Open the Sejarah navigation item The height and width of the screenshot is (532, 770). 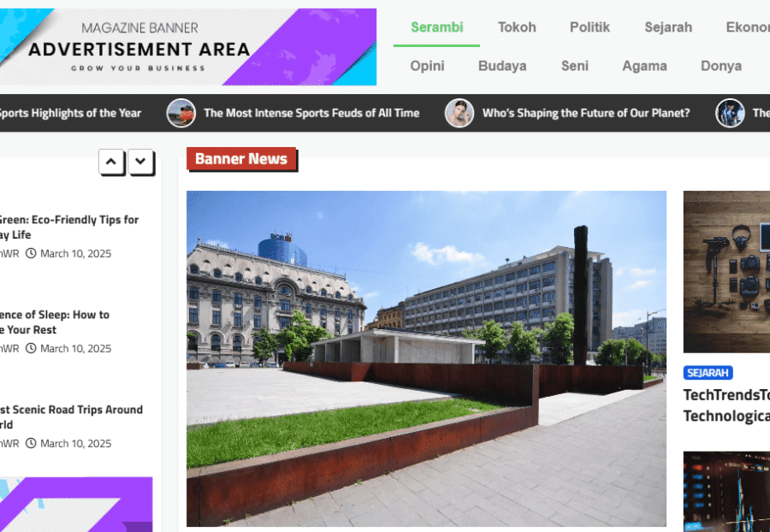[668, 27]
